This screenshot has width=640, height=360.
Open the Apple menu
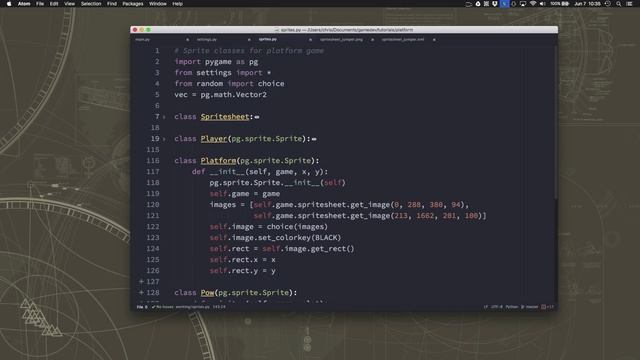9,4
